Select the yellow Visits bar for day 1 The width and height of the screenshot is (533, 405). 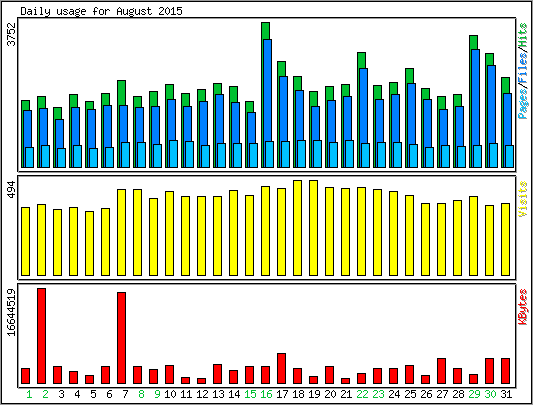coord(25,241)
